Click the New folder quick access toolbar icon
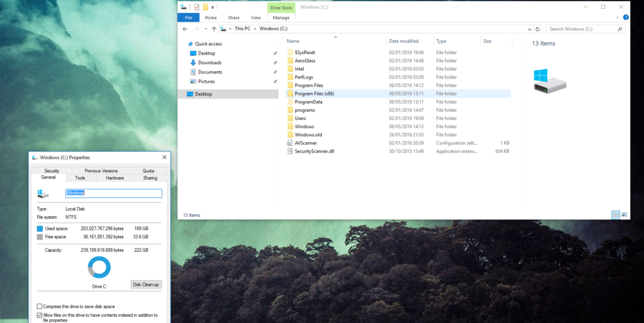The width and height of the screenshot is (644, 323). click(206, 6)
